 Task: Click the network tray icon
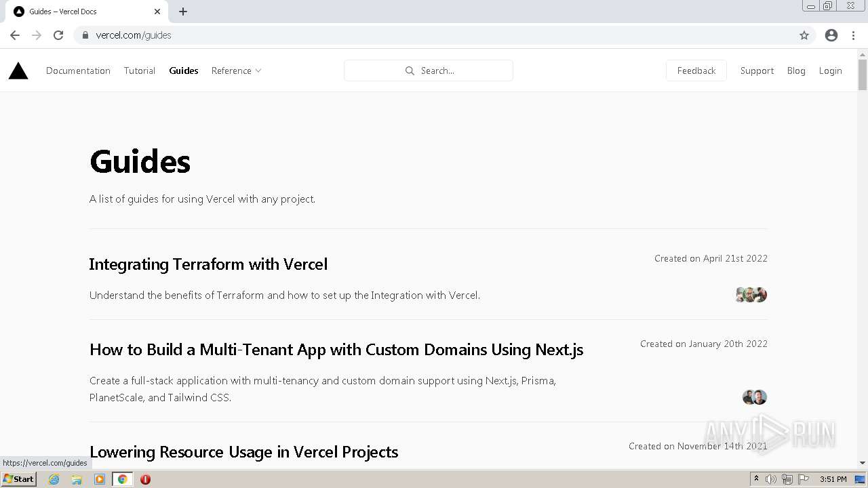[787, 479]
